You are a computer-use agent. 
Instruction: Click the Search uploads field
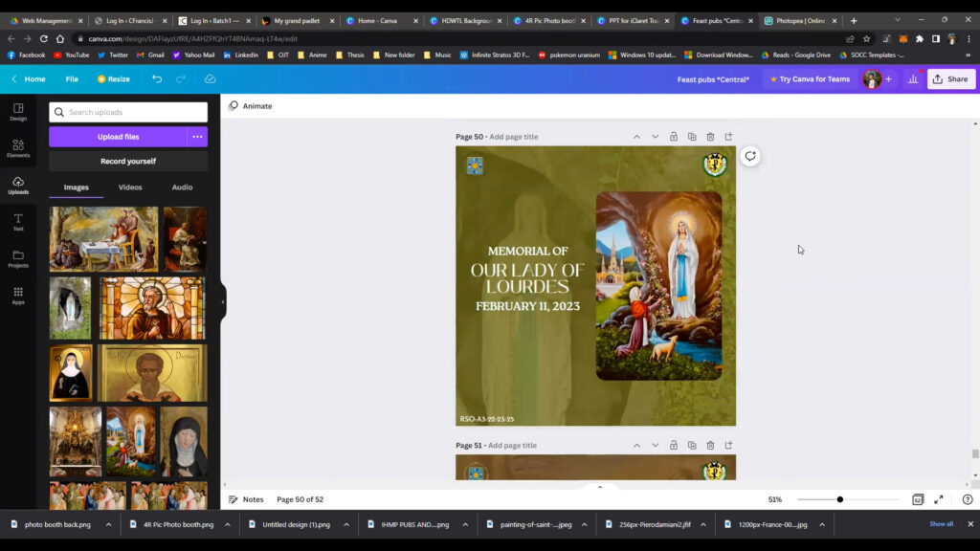click(128, 113)
